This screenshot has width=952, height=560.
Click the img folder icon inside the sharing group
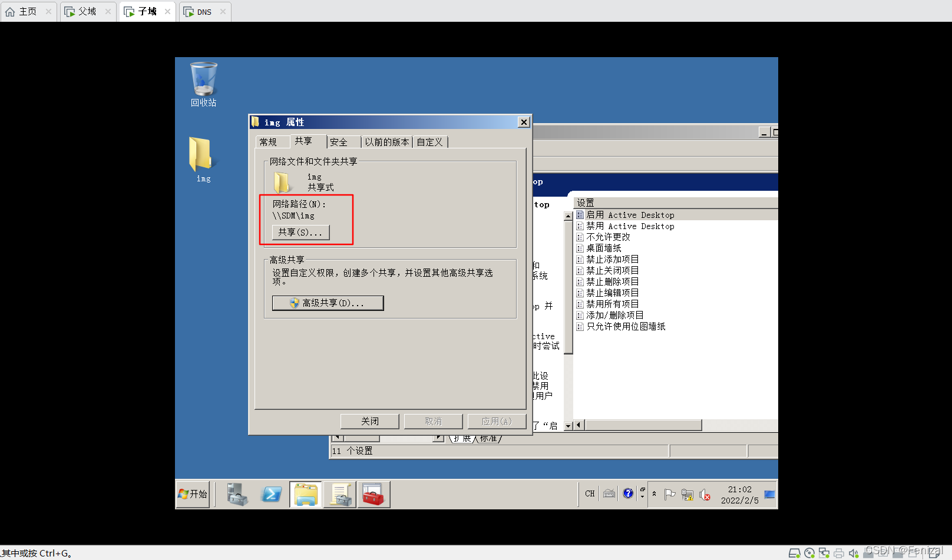click(x=282, y=182)
